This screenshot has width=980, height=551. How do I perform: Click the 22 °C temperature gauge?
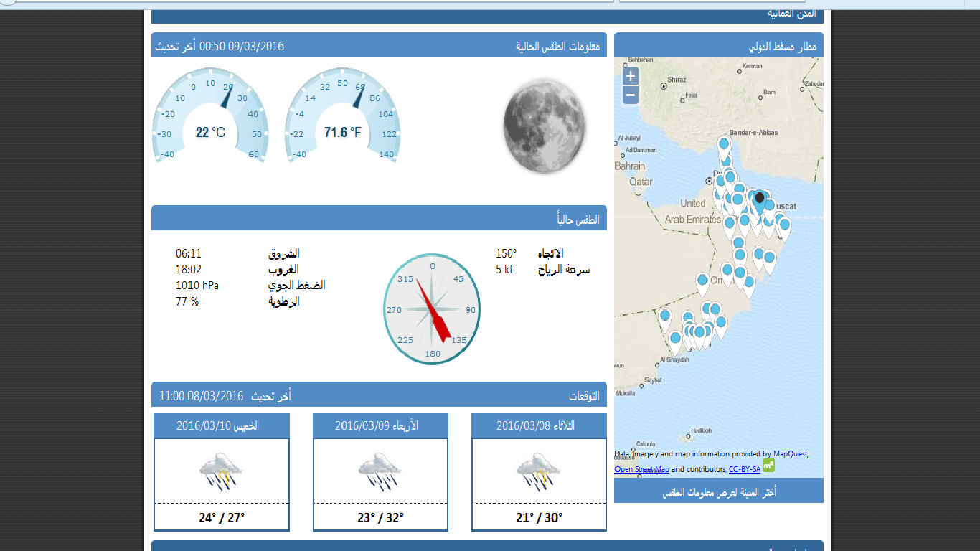[x=209, y=115]
